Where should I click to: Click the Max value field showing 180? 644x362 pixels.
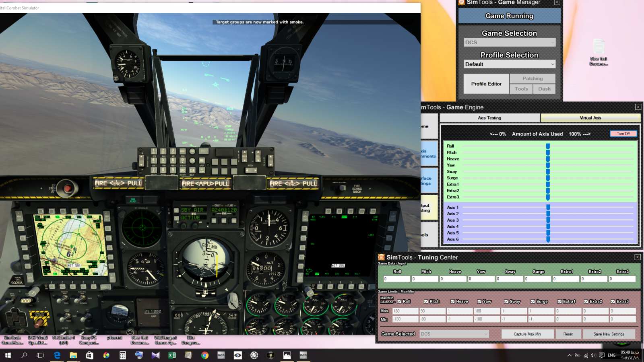pyautogui.click(x=405, y=311)
